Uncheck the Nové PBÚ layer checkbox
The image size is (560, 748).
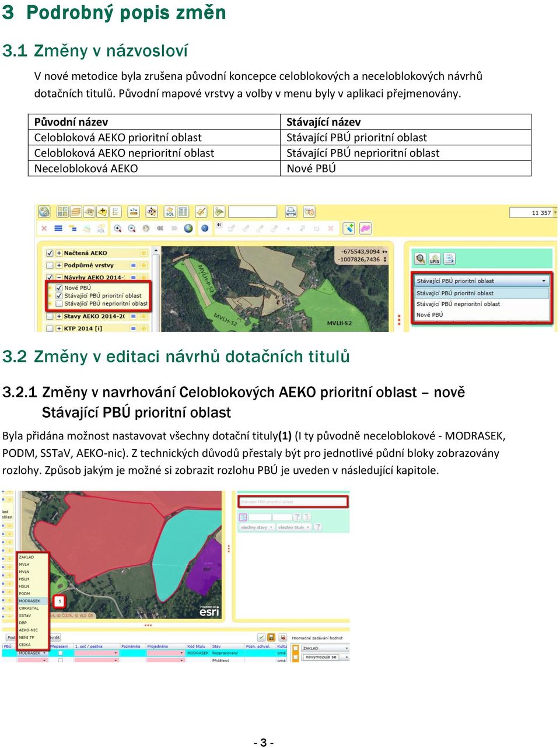pos(59,288)
